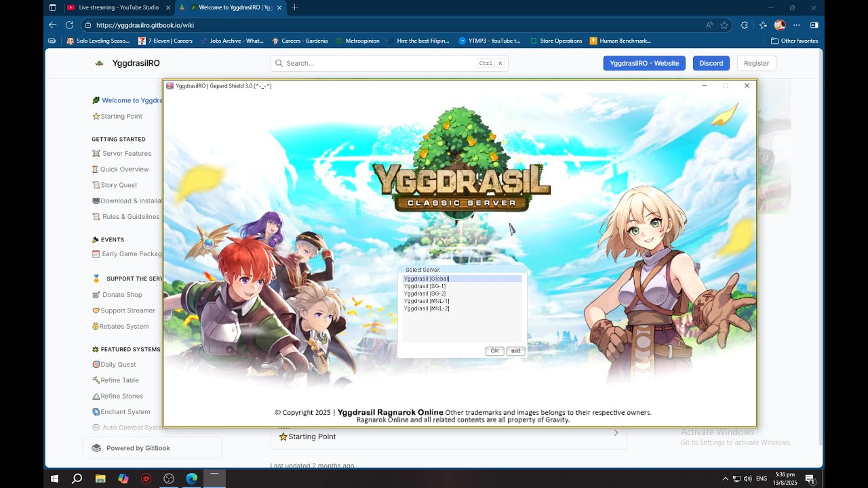Click YggdrasilRO logo in wiki header
The image size is (868, 488).
click(x=127, y=63)
